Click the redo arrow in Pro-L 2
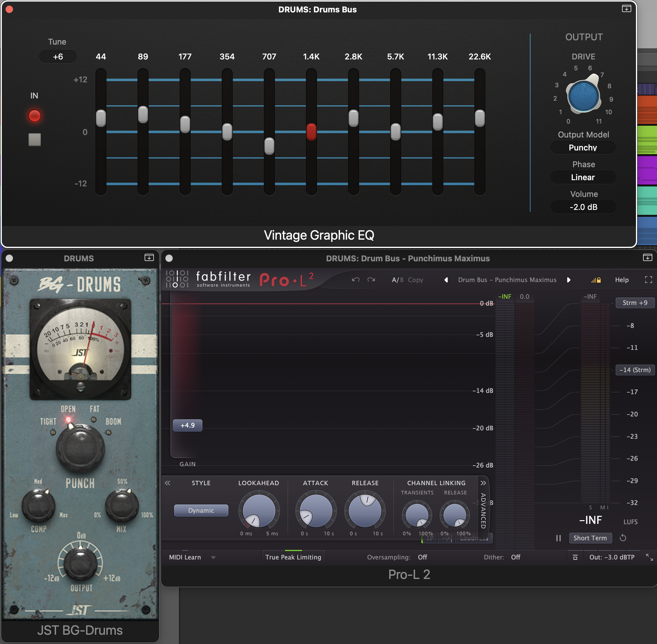This screenshot has width=657, height=644. (x=371, y=280)
